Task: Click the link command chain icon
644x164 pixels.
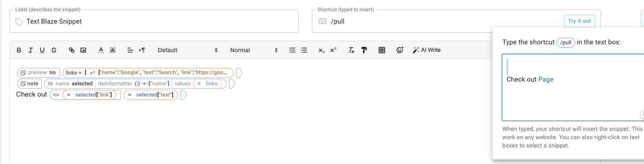Action: (56, 95)
